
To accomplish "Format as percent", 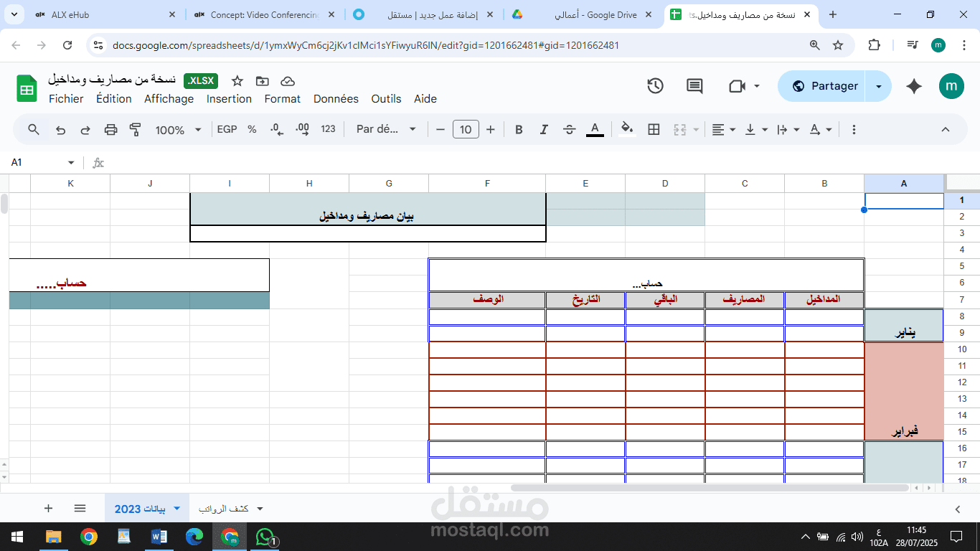I will [x=252, y=130].
